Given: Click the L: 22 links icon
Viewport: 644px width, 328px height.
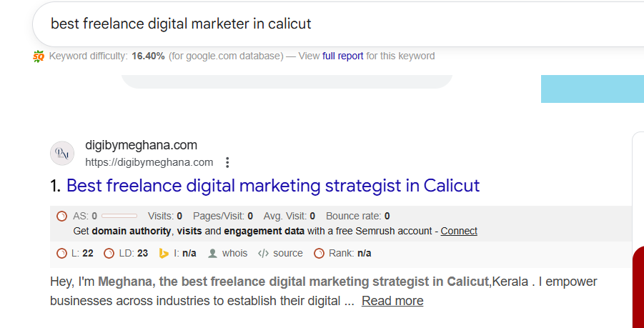Looking at the screenshot, I should [61, 253].
